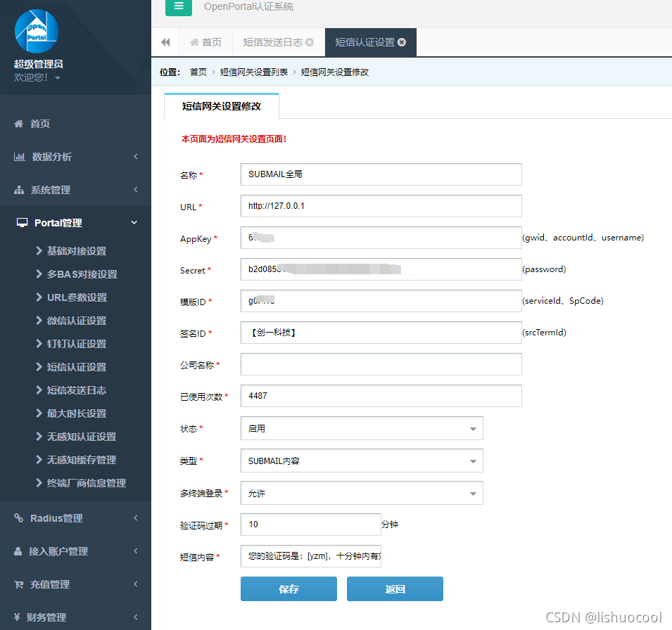672x630 pixels.
Task: Click the sitemap icon for 系统管理
Action: tap(19, 190)
